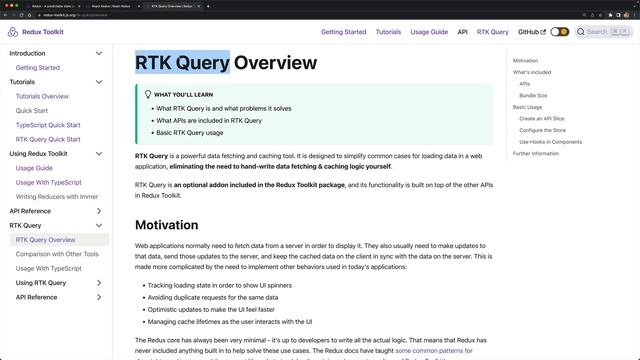Jump to Further Information in table of contents
Screen dimensions: 640x360
[x=536, y=153]
